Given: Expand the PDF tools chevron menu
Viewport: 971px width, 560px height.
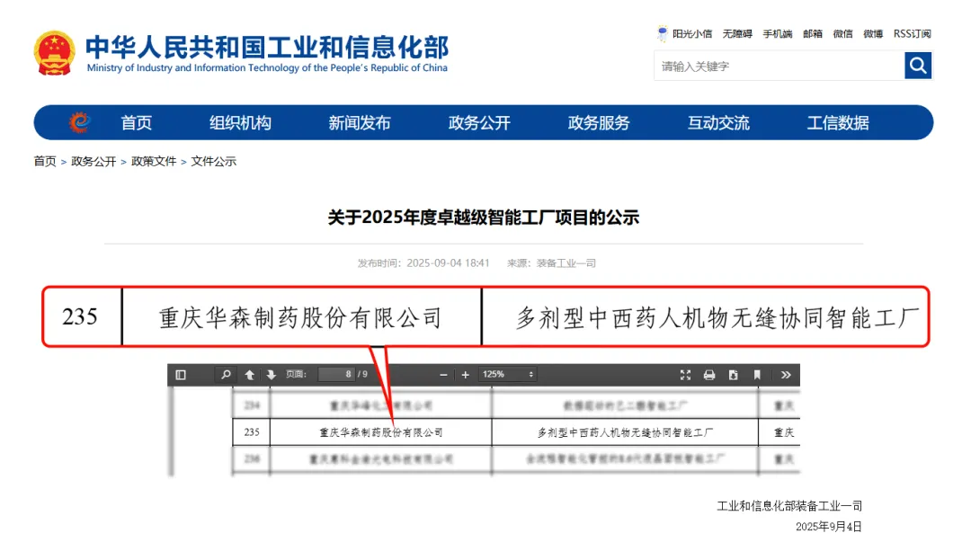Looking at the screenshot, I should [786, 375].
